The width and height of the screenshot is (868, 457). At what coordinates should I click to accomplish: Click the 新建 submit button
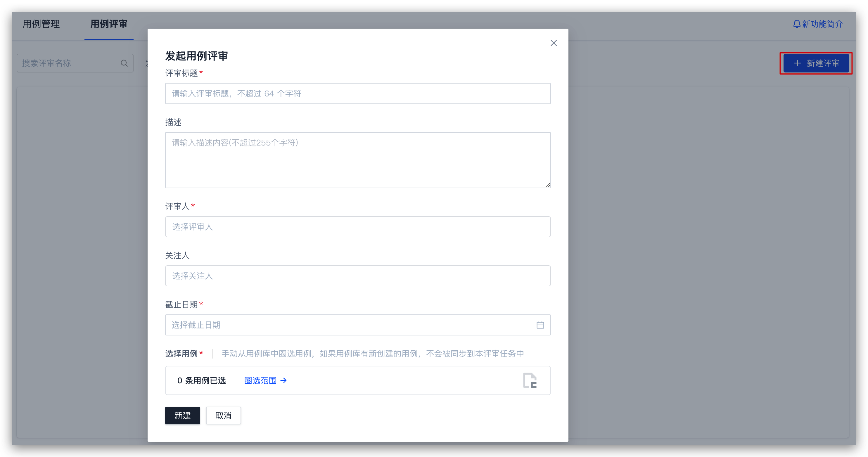pos(182,416)
